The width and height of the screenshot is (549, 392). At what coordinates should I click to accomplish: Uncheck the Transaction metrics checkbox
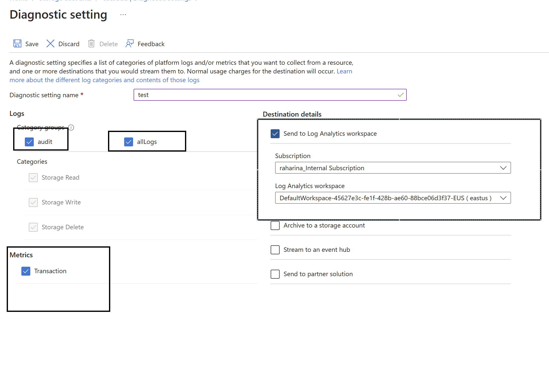coord(26,271)
